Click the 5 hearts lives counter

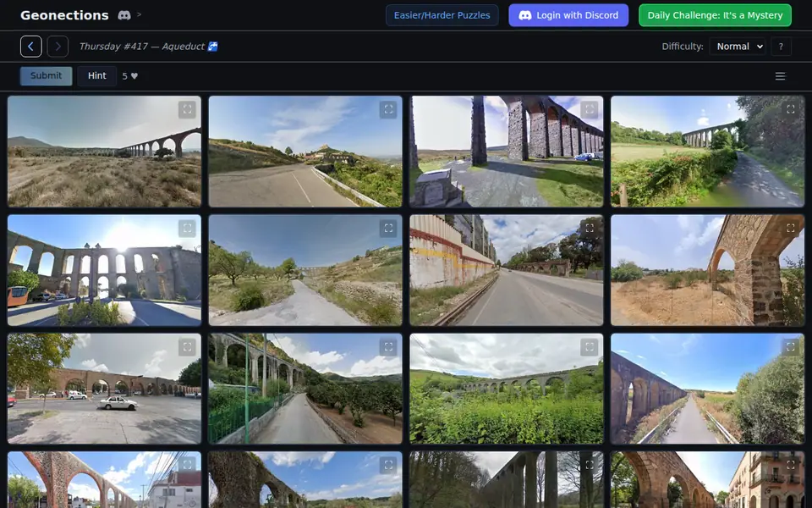130,76
